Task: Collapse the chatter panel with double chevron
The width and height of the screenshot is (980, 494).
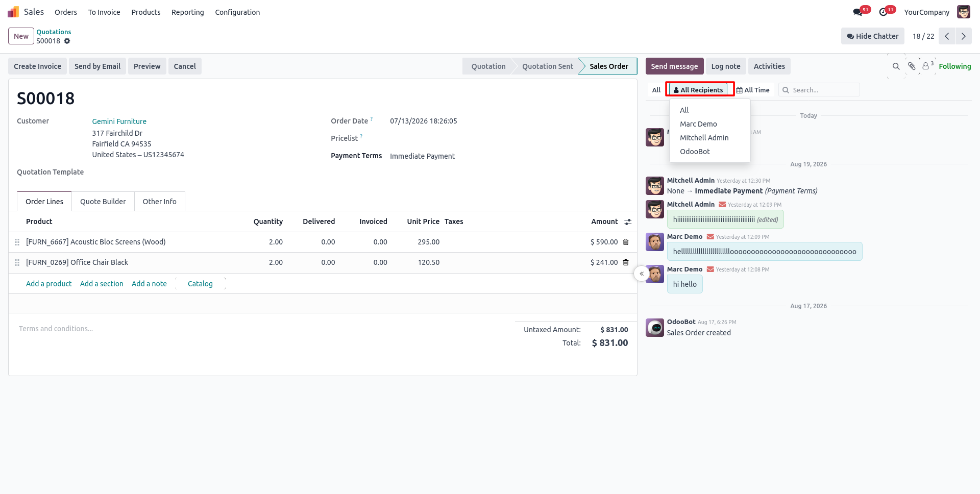Action: pos(642,274)
